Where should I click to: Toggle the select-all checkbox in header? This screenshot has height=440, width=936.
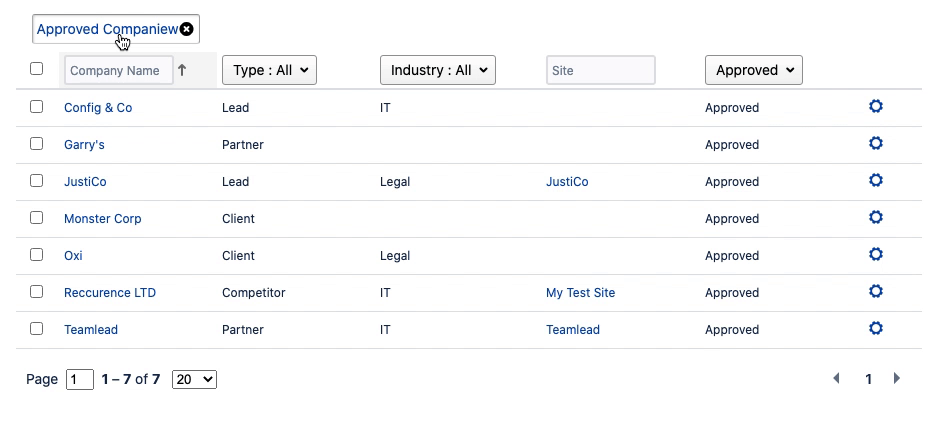37,69
